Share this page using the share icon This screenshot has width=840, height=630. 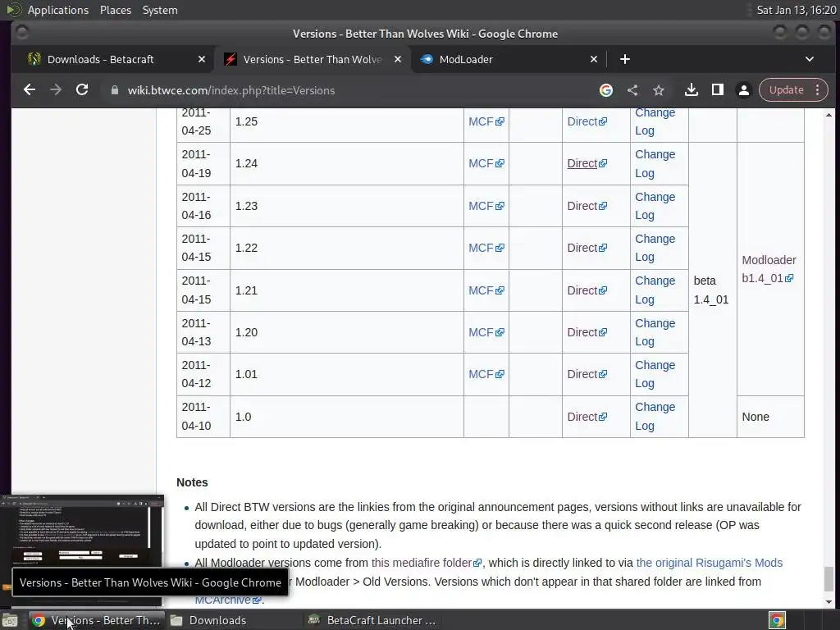(x=632, y=90)
